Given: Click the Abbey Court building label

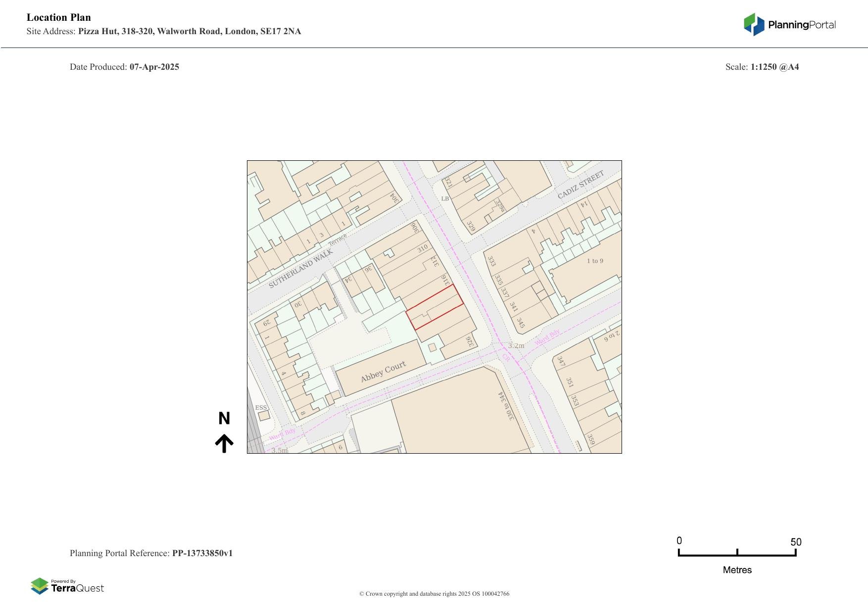Looking at the screenshot, I should (383, 371).
